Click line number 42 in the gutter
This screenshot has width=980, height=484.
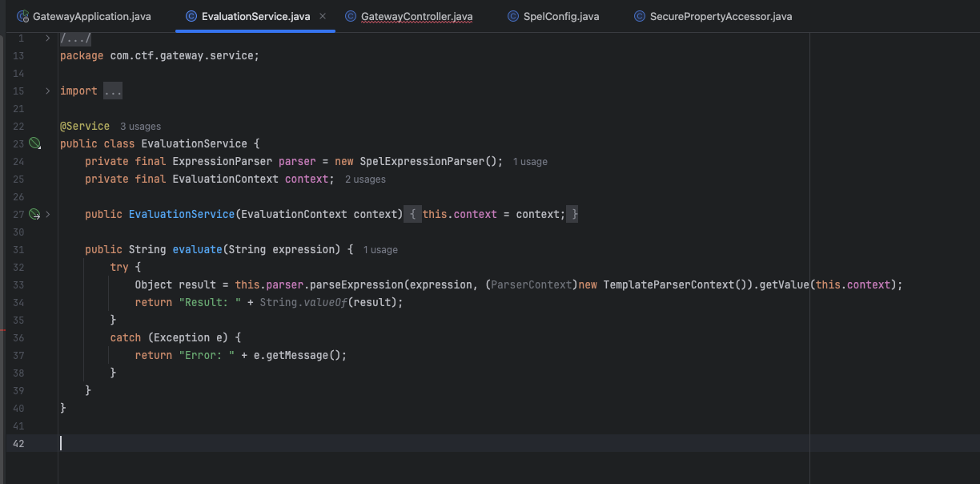(x=19, y=443)
